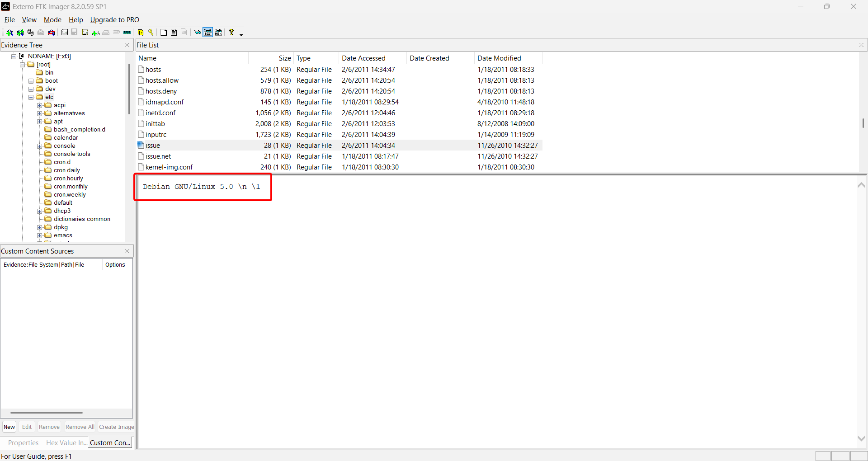Click Export Logical Image (AD1) icon
868x461 pixels.
(85, 33)
